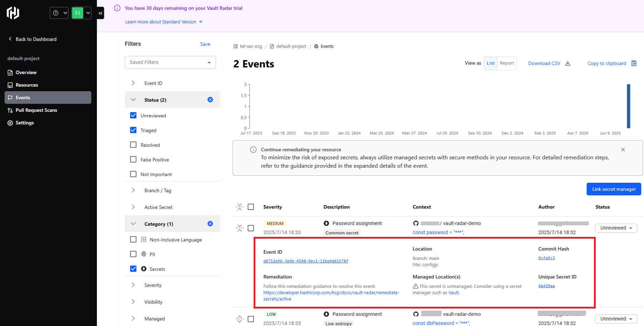
Task: Check the Not Important status filter
Action: 133,174
